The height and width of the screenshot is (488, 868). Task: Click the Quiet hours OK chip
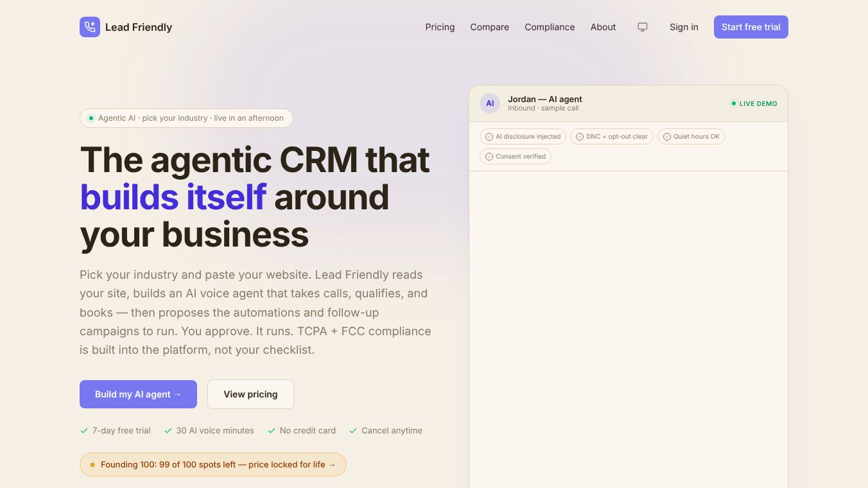pos(691,137)
